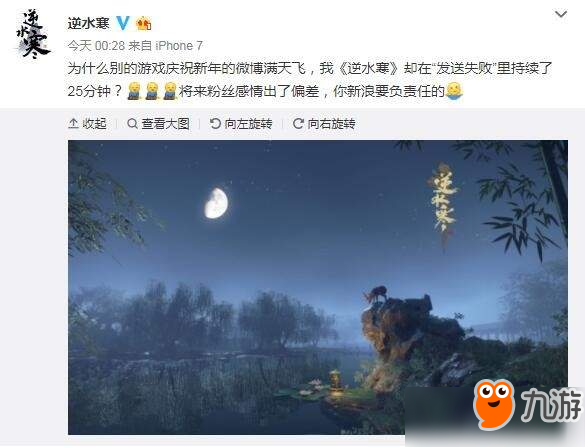Click the rotate-left arrow icon

tap(215, 124)
